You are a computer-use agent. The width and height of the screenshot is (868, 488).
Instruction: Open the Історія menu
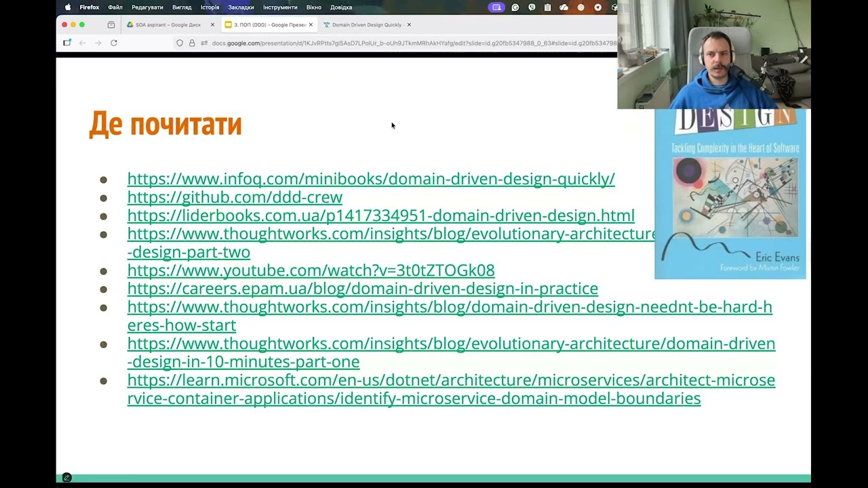tap(210, 7)
